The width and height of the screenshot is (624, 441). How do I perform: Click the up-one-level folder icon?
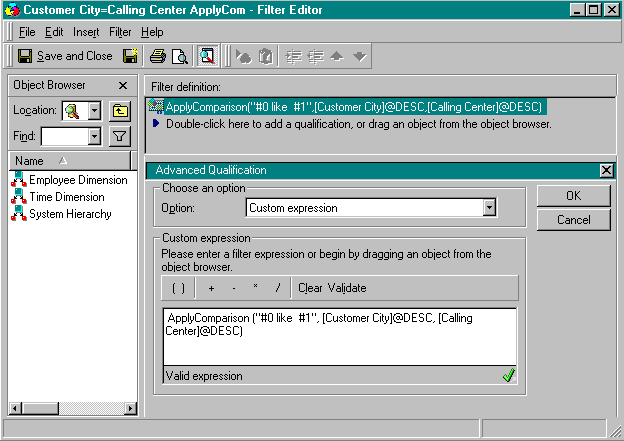(x=120, y=111)
